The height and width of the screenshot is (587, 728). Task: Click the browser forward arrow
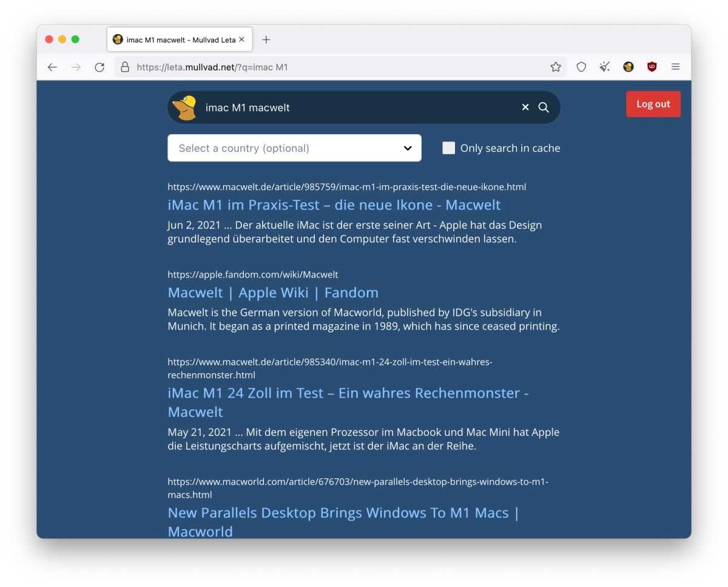coord(76,67)
